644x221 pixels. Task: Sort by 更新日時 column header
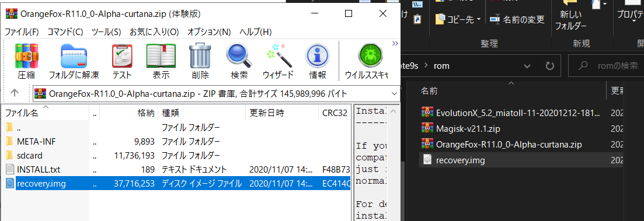282,113
